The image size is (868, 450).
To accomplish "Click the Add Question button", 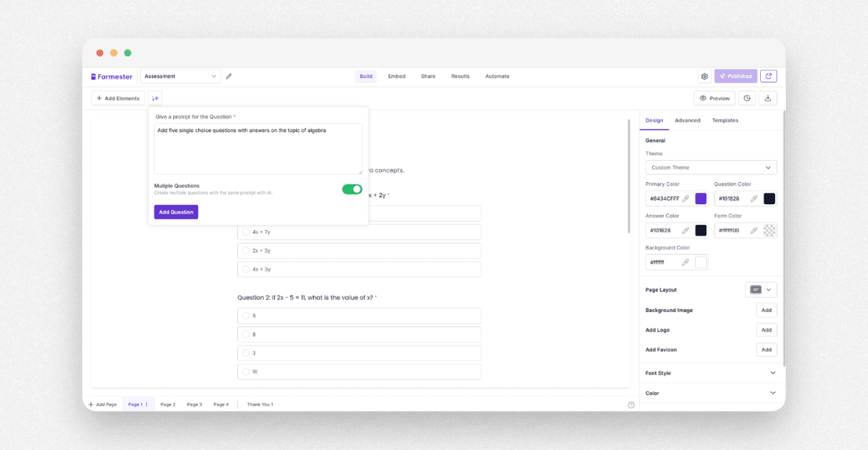I will pyautogui.click(x=176, y=212).
